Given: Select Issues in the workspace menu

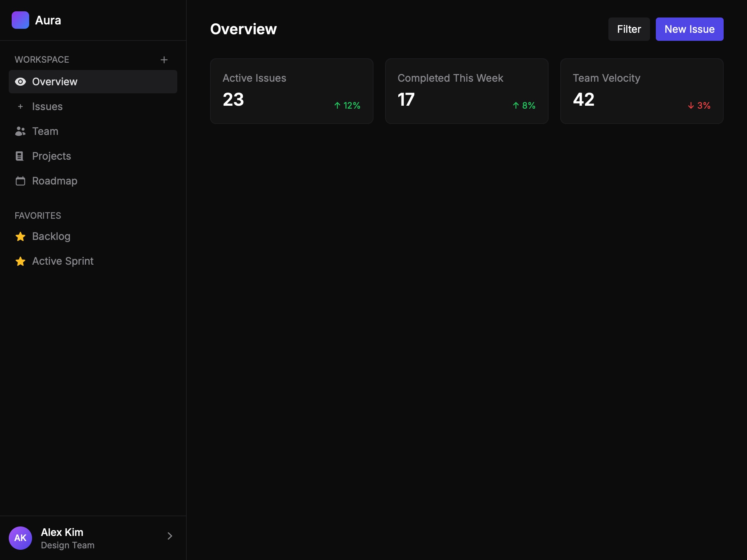Looking at the screenshot, I should pyautogui.click(x=47, y=106).
